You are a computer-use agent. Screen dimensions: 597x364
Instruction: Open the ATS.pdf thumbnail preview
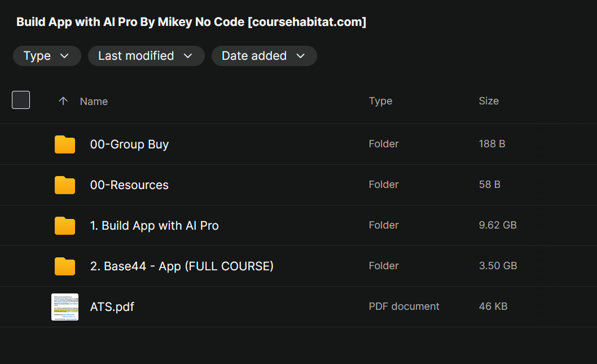coord(65,307)
